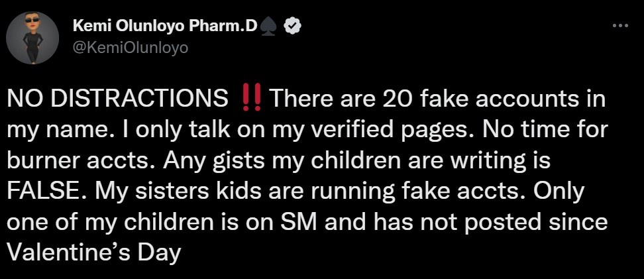Click the blue verified checkmark badge
This screenshot has width=644, height=279.
click(293, 27)
